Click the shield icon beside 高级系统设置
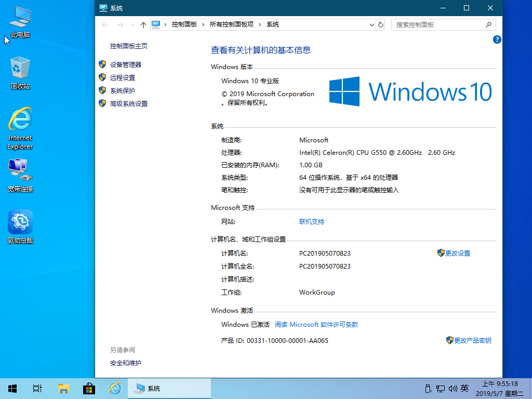 (x=102, y=103)
